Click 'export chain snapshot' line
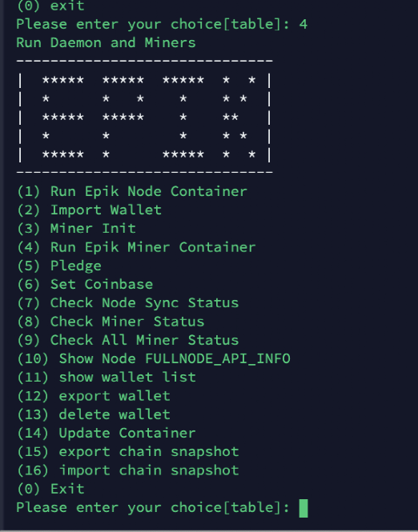The height and width of the screenshot is (532, 418). (x=127, y=452)
